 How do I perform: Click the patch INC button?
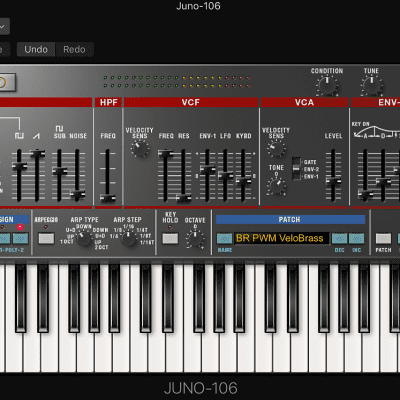pos(357,239)
